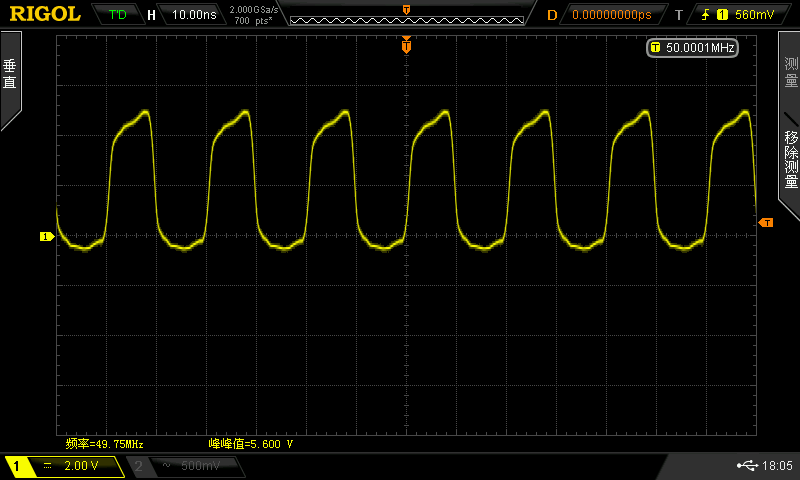Click the orange trigger marker in memory overview
Image resolution: width=800 pixels, height=480 pixels.
[x=406, y=10]
